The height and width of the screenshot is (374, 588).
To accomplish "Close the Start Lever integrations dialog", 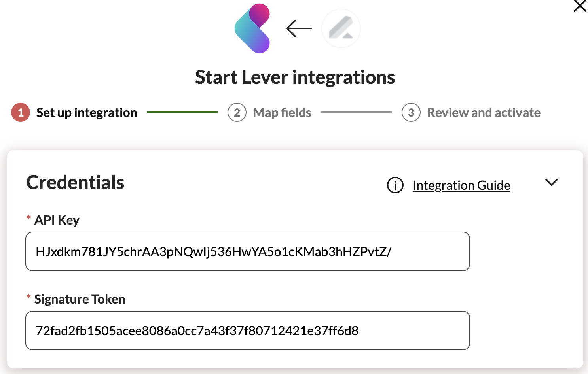I will (x=579, y=6).
